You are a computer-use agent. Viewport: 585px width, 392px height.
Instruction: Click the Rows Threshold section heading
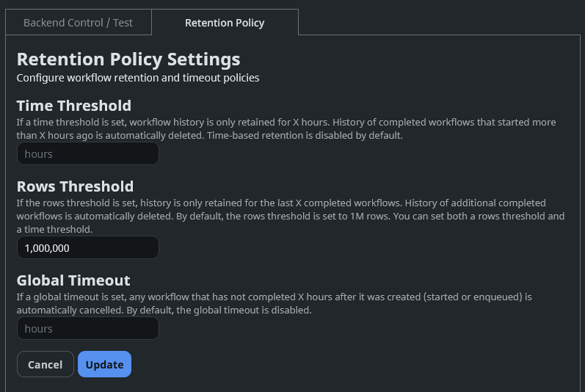click(x=75, y=186)
